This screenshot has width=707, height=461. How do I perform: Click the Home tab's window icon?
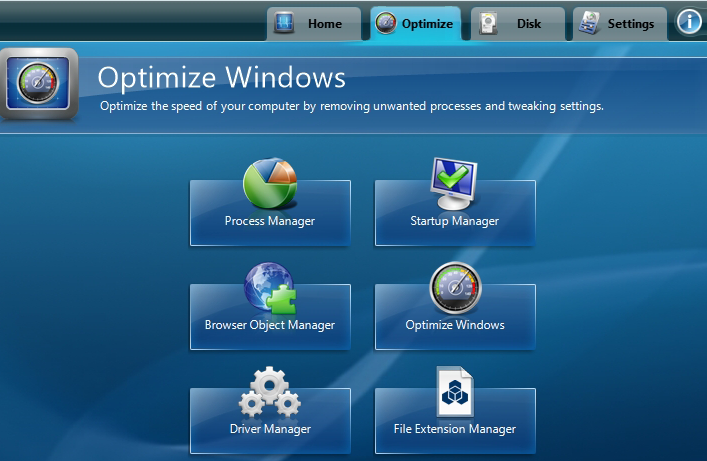pyautogui.click(x=285, y=24)
